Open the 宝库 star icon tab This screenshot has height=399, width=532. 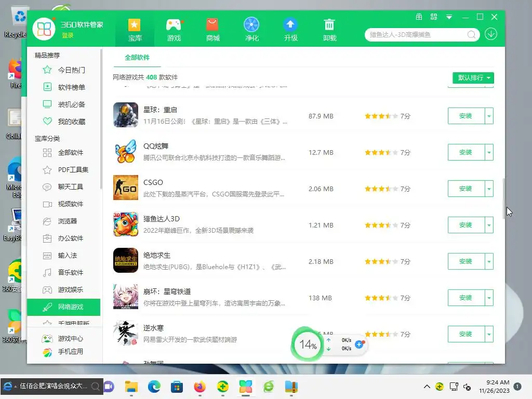[135, 30]
